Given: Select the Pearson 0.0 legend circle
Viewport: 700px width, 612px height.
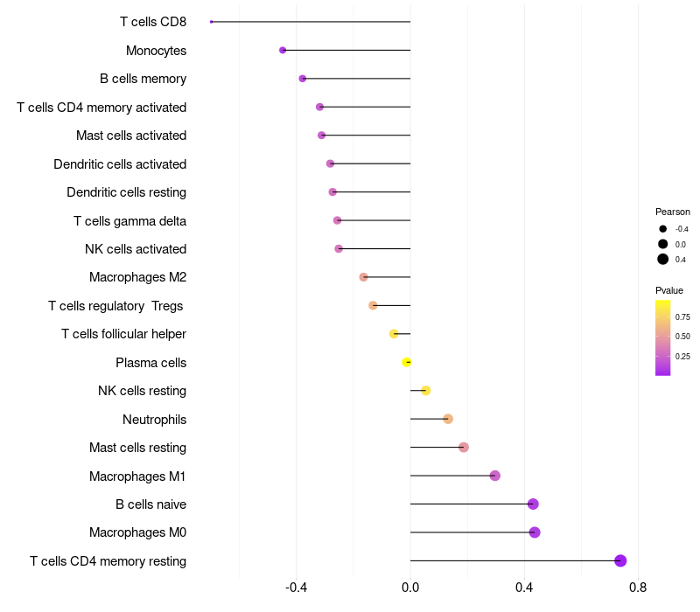Looking at the screenshot, I should click(x=663, y=244).
